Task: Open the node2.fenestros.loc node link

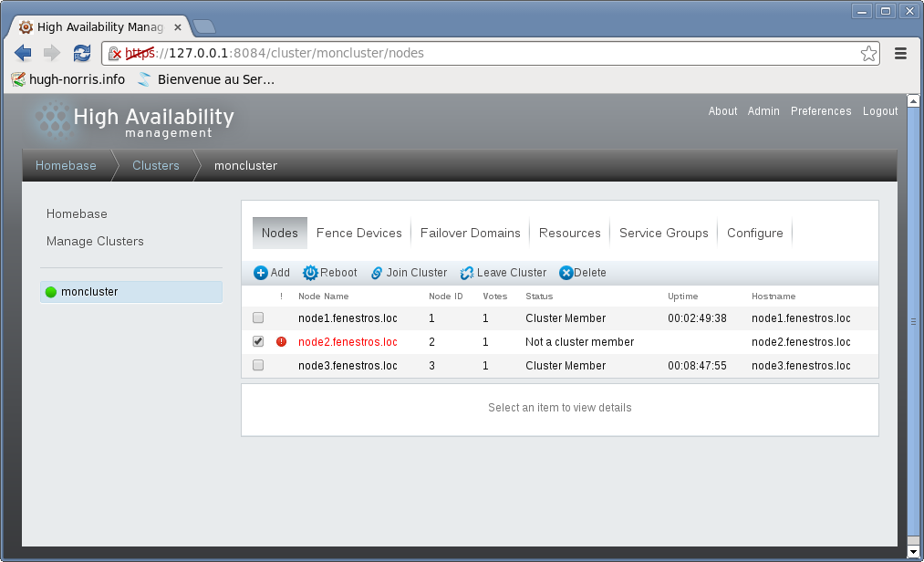Action: (348, 342)
